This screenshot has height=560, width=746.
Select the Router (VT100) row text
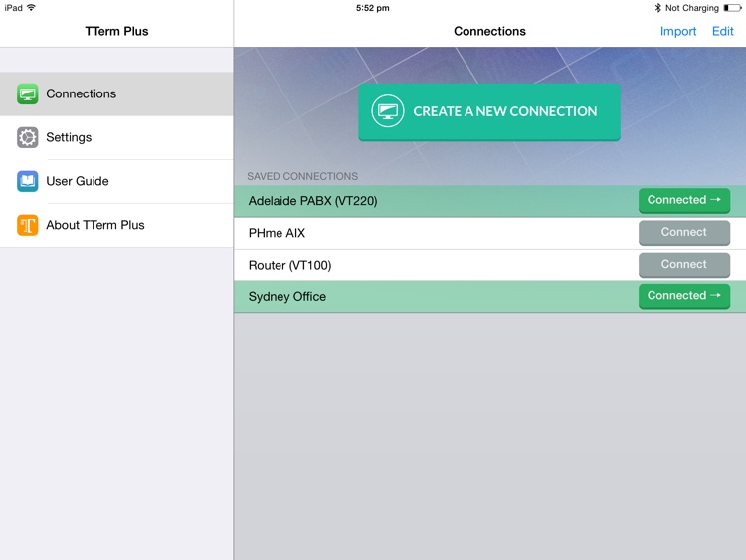pos(289,265)
